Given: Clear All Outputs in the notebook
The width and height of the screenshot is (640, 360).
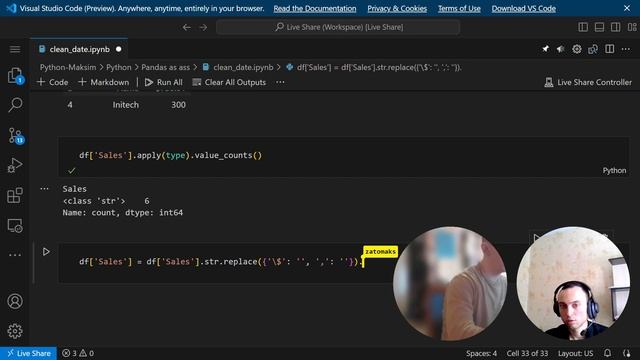Looking at the screenshot, I should [x=229, y=82].
